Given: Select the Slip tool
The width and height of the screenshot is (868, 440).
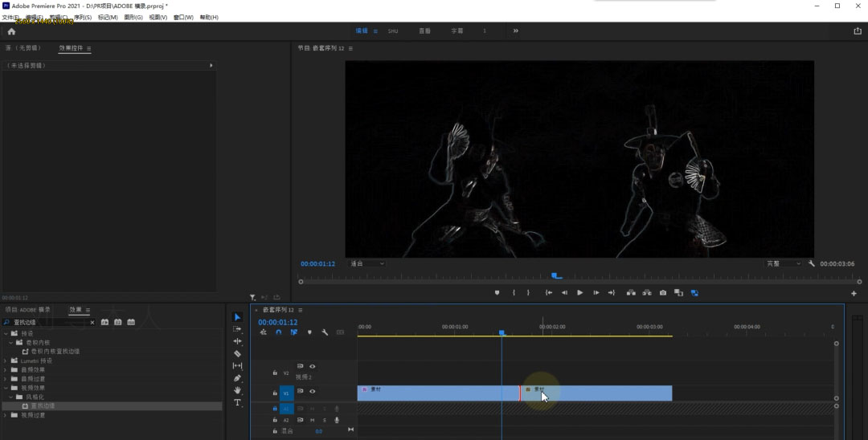Looking at the screenshot, I should click(x=237, y=365).
